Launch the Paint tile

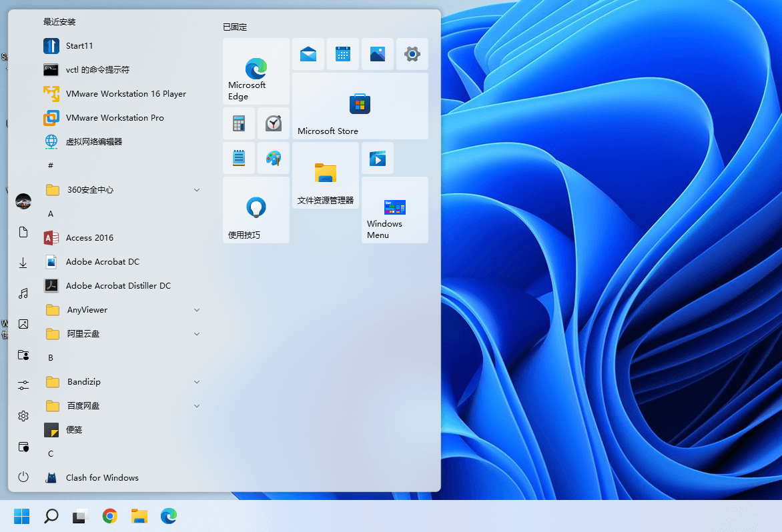click(274, 158)
